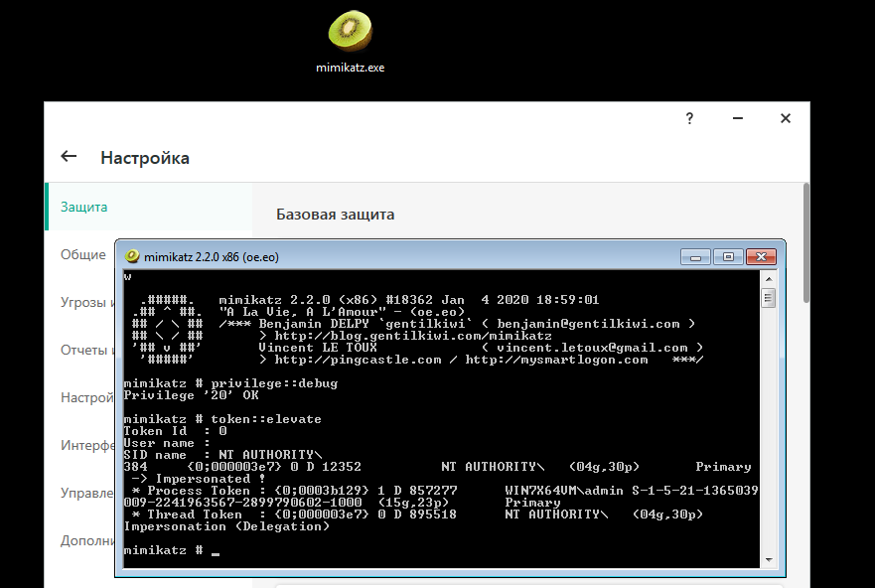Open help with the question mark button
This screenshot has height=588, width=875.
689,118
